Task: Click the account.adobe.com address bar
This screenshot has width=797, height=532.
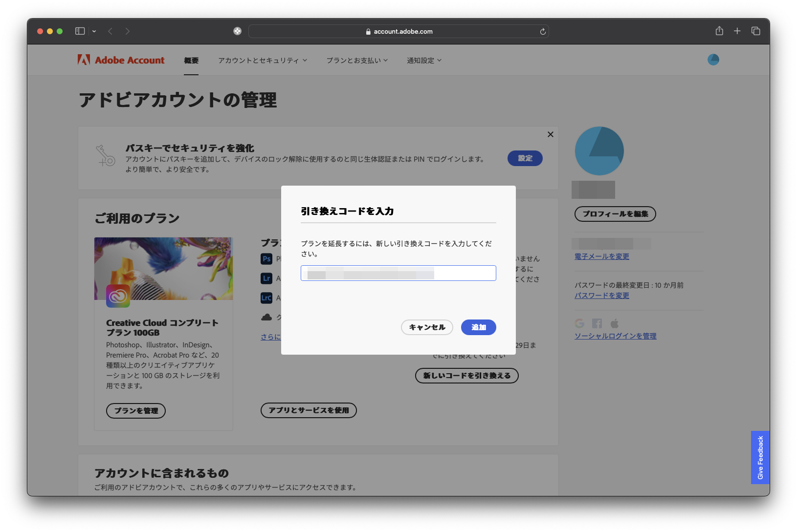Action: 398,31
